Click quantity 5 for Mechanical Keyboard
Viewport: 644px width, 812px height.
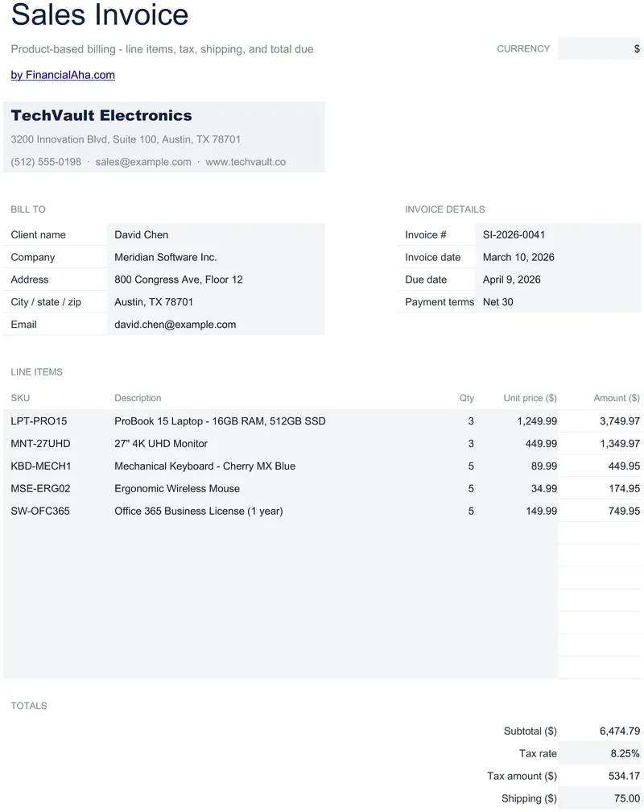coord(471,466)
